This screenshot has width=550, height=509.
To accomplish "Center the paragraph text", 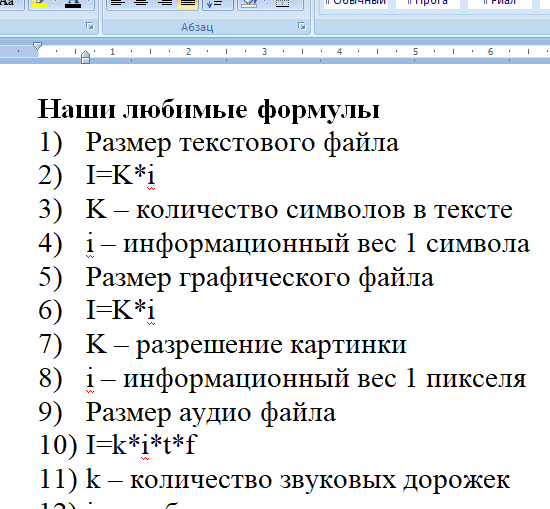I will 141,4.
